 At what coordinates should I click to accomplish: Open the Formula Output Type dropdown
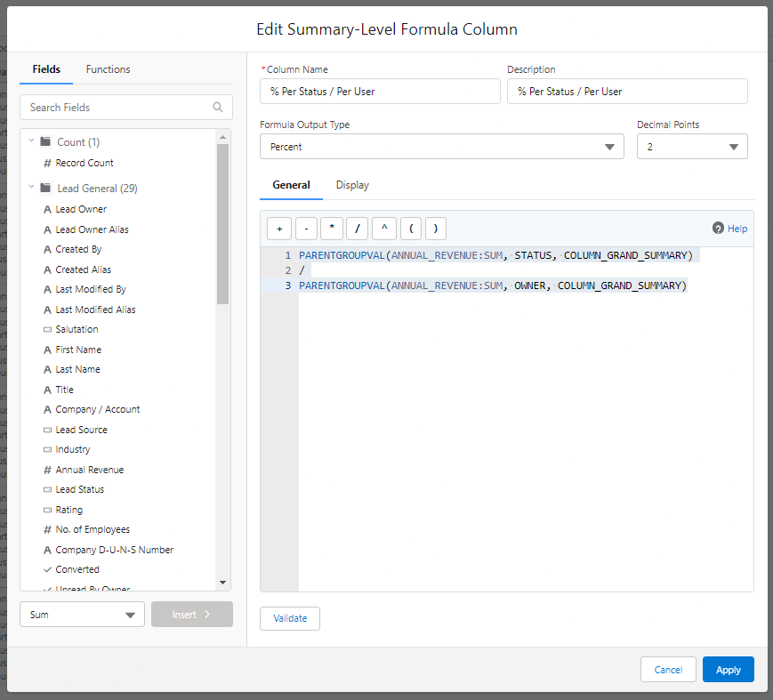[x=442, y=147]
